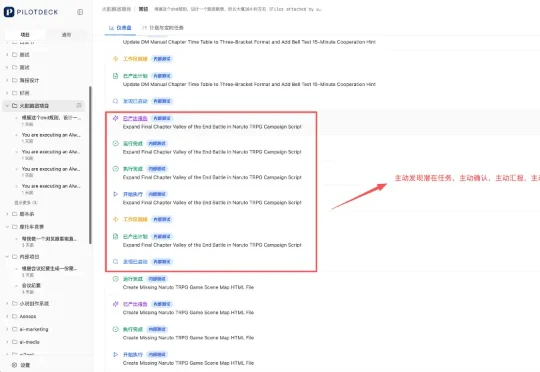540x372 pixels.
Task: Click check-circle icon of Expand Final Chapter 执行完成 row
Action: click(116, 169)
